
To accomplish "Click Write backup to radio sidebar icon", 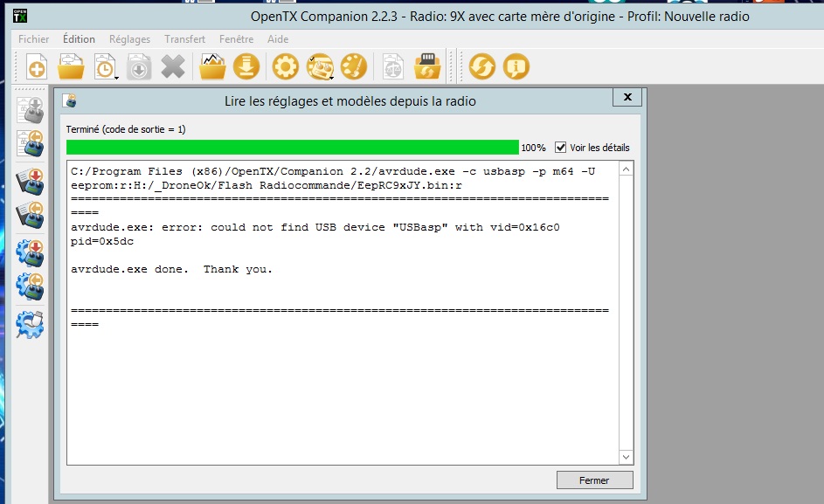I will coord(30,182).
